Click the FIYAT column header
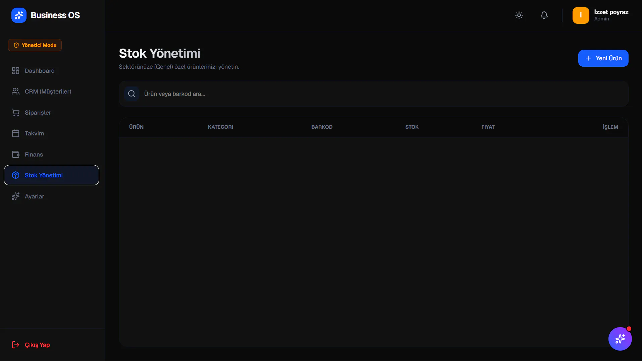644x362 pixels. click(488, 127)
